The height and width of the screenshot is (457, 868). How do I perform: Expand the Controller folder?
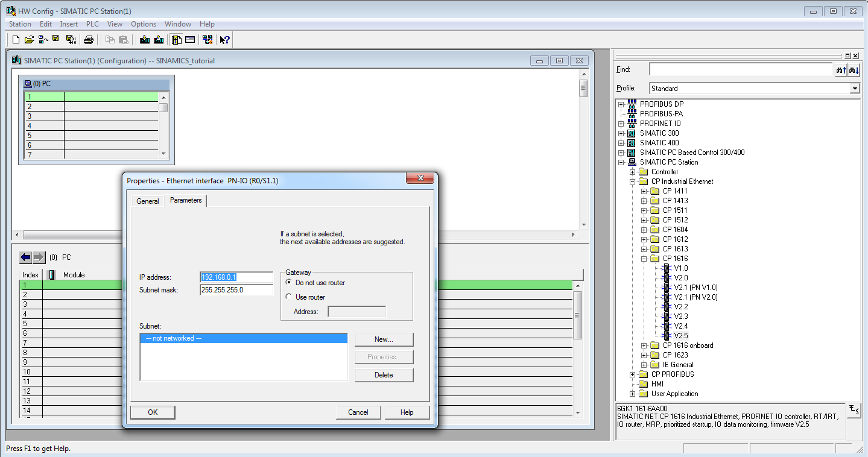632,172
